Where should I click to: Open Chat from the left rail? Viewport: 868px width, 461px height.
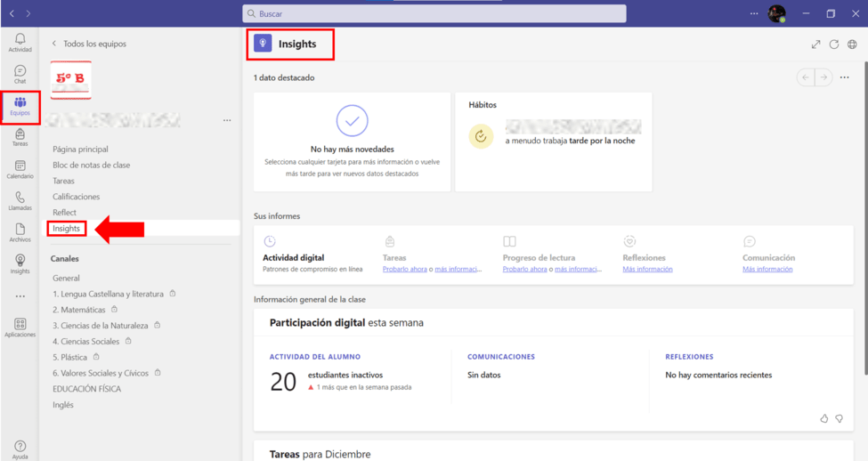pyautogui.click(x=20, y=74)
